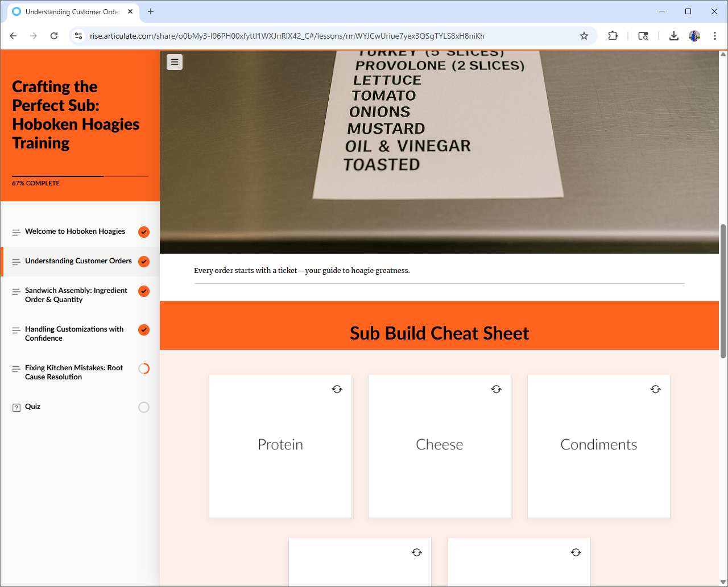Collapse sidebar using the hamburger menu button
728x587 pixels.
coord(175,62)
